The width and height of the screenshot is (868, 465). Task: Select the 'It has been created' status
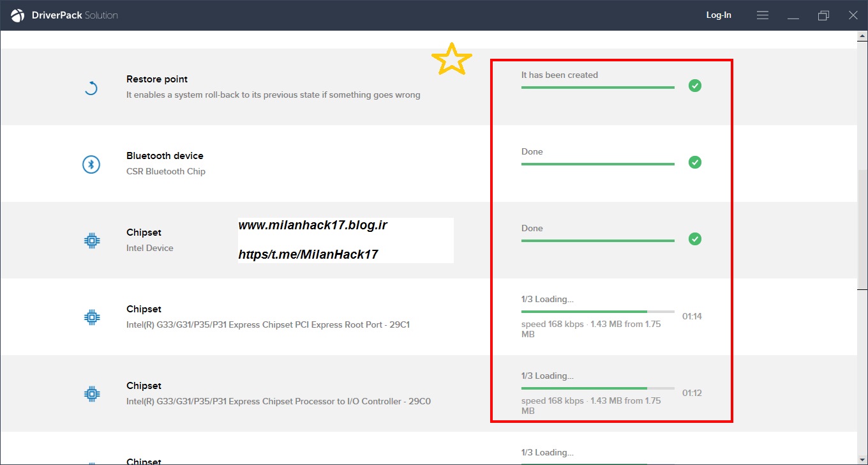point(560,75)
